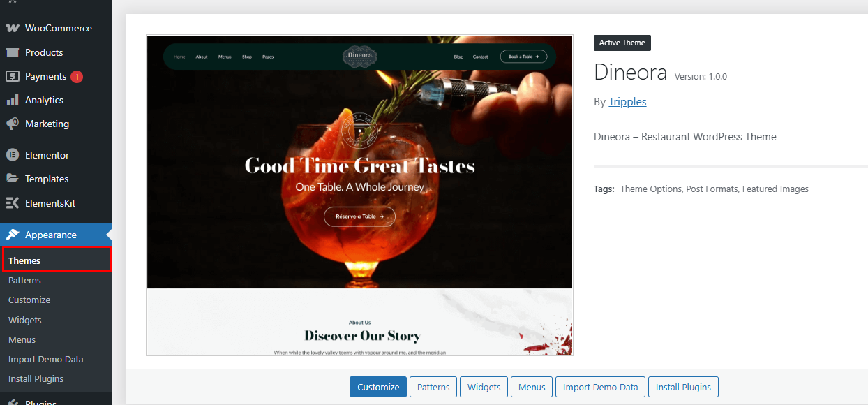Screen dimensions: 868x405
Task: Click the ElementsKit icon in sidebar
Action: click(13, 203)
